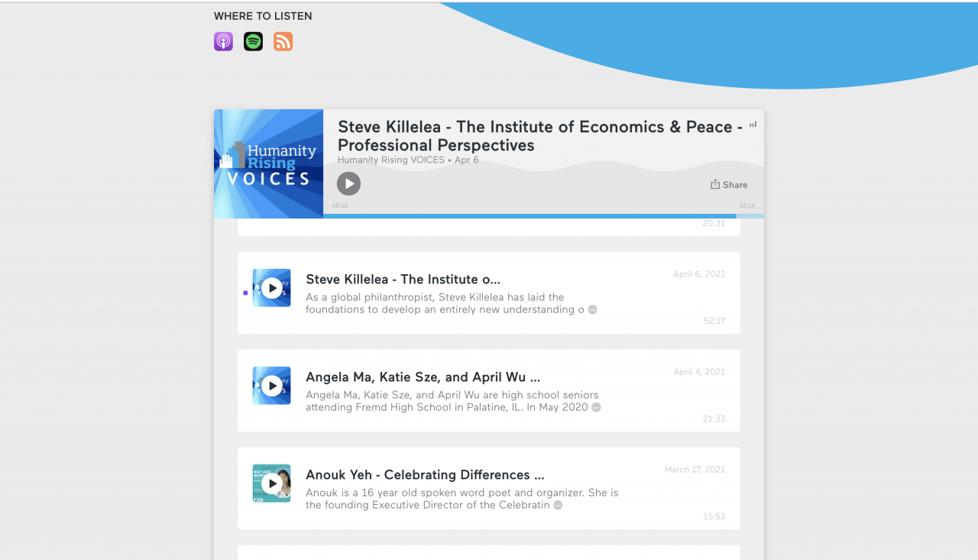Expand the Steve Killelea episode description
978x560 pixels.
tap(592, 309)
